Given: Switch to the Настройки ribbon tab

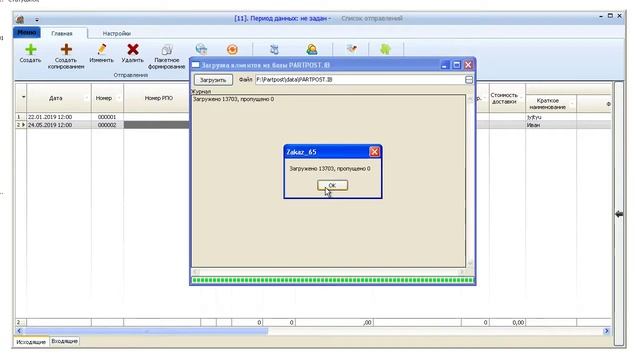Looking at the screenshot, I should click(x=117, y=33).
